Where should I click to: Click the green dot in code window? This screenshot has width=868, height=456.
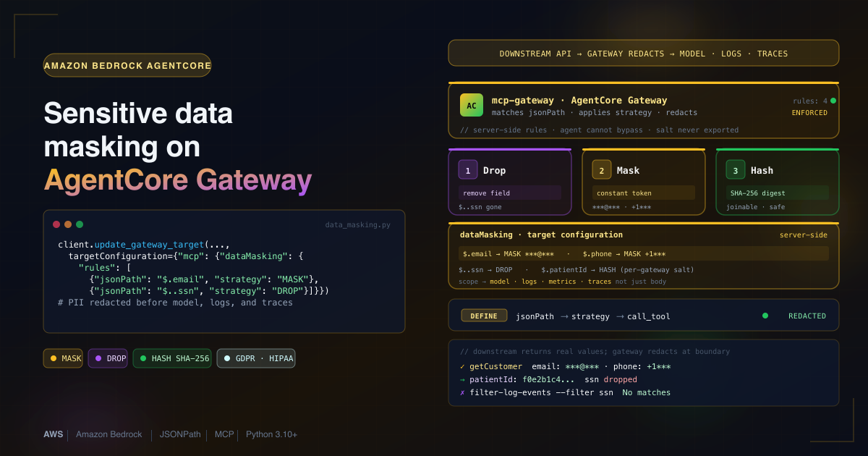tap(80, 224)
